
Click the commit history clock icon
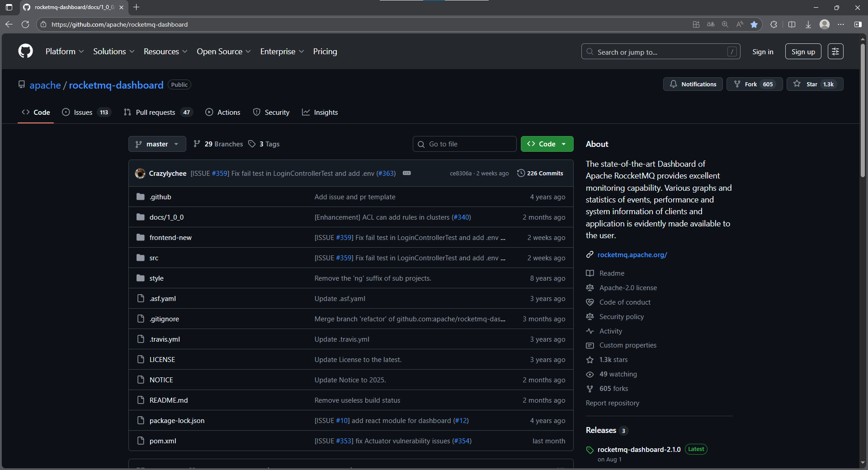[x=521, y=173]
